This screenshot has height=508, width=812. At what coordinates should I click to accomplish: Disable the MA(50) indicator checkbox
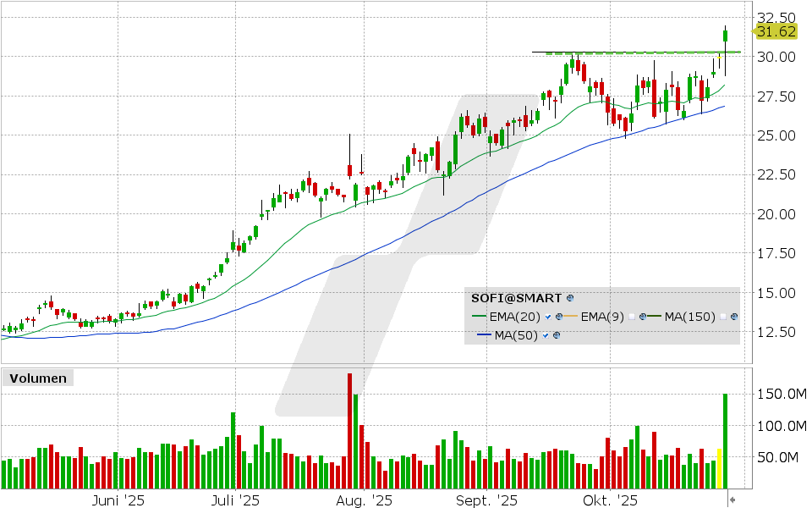tap(545, 334)
